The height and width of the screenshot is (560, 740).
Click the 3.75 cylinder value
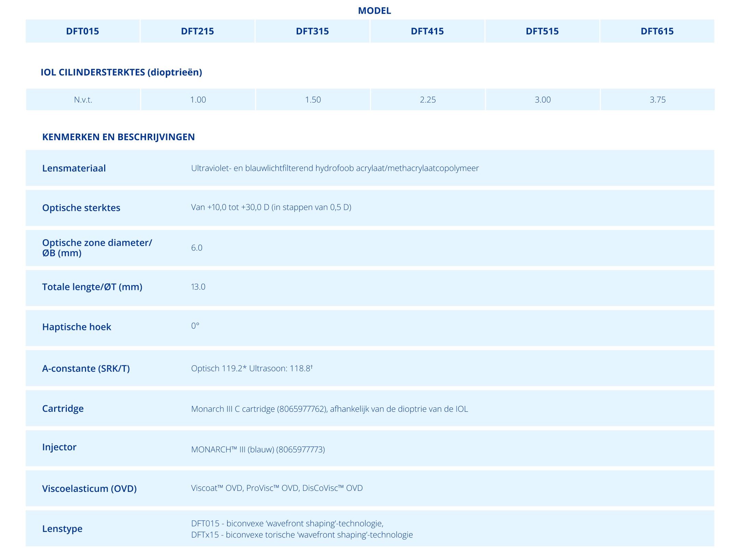pyautogui.click(x=658, y=100)
